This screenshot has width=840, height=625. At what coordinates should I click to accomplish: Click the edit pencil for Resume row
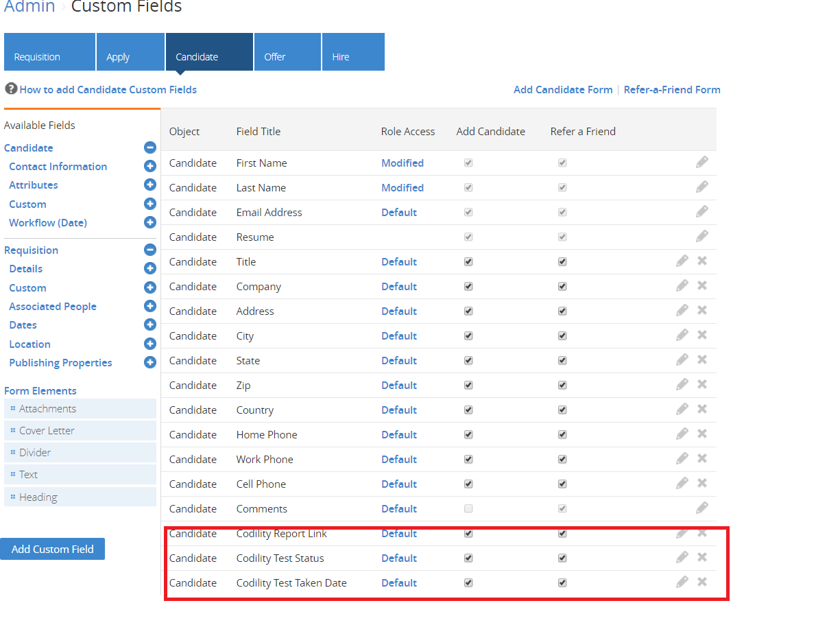(701, 237)
